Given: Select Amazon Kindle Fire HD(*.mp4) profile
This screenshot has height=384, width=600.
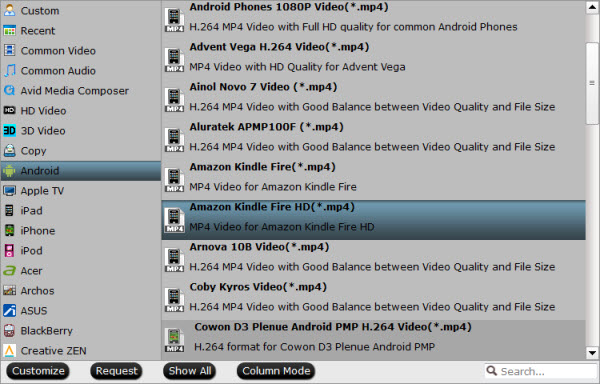Looking at the screenshot, I should (x=373, y=220).
